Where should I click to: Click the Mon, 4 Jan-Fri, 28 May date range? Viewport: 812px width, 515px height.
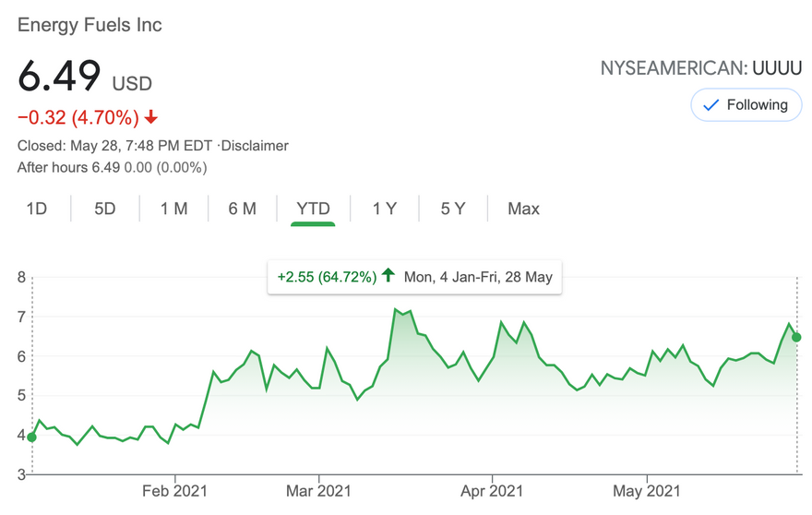[x=478, y=277]
